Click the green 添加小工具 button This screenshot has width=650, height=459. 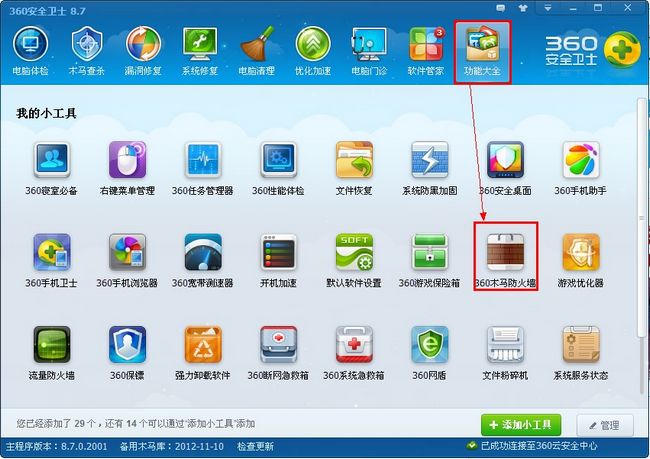tap(521, 425)
